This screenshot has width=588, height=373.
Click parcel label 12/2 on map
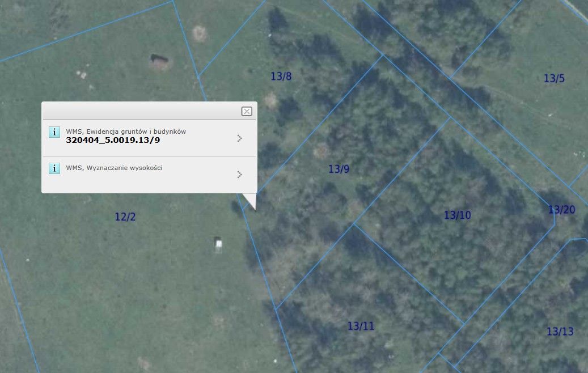coord(125,217)
